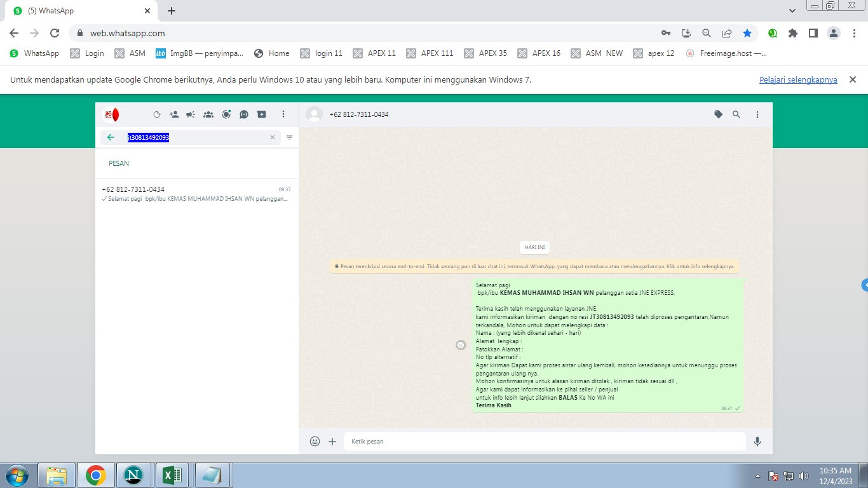The width and height of the screenshot is (868, 488).
Task: Click the label tag icon in chat header
Action: [719, 114]
